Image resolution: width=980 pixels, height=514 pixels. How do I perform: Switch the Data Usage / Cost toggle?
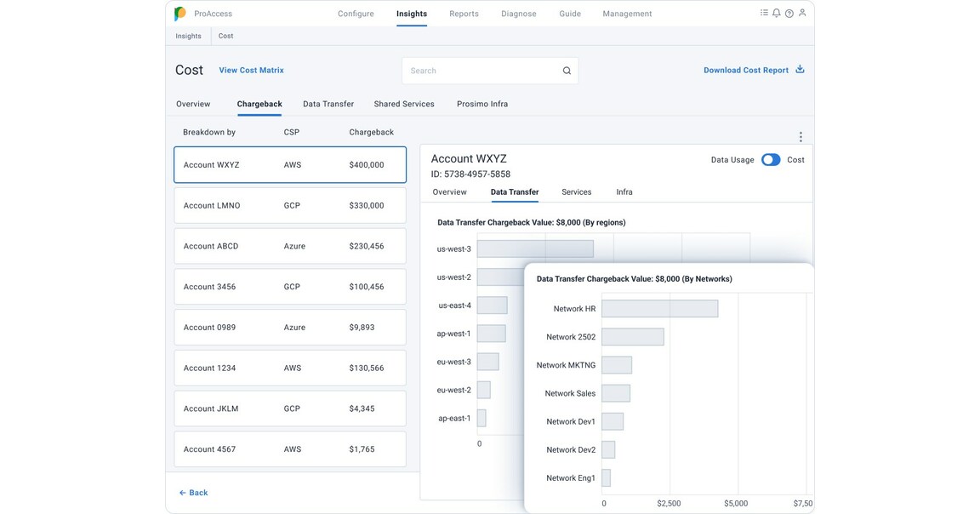(772, 157)
